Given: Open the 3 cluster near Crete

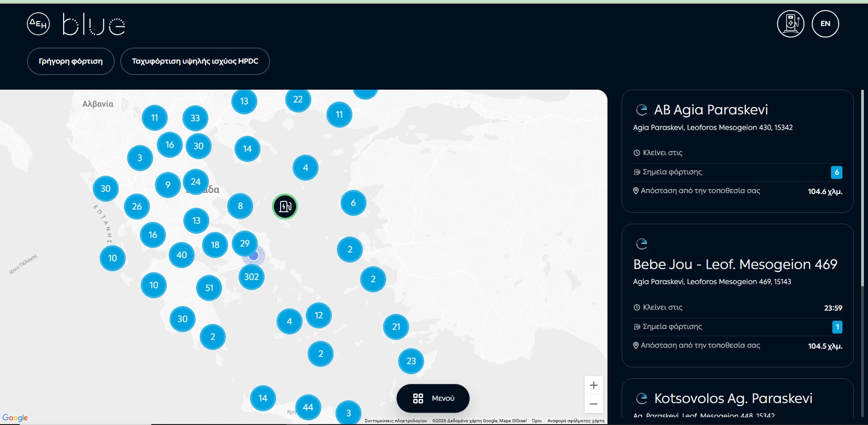Looking at the screenshot, I should pos(349,413).
